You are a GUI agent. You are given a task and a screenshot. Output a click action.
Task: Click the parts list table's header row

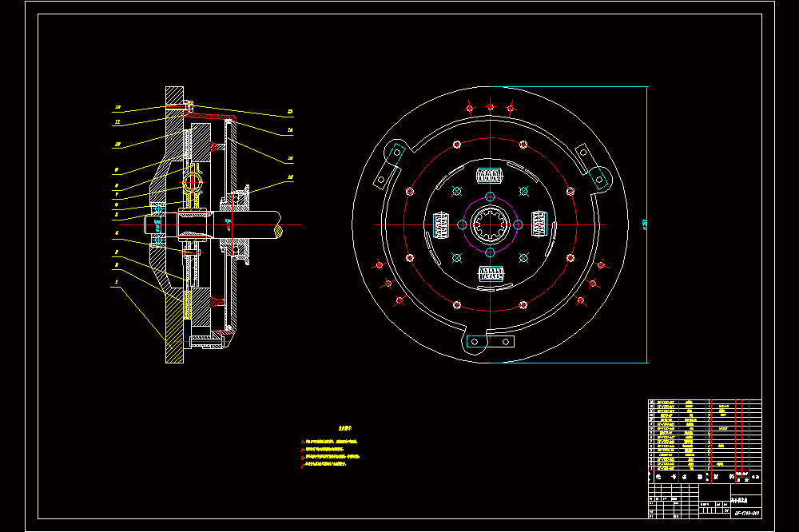pos(705,476)
